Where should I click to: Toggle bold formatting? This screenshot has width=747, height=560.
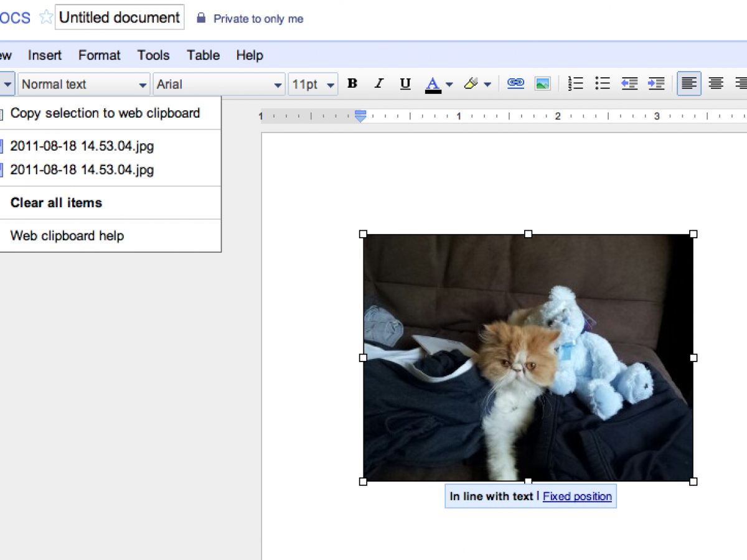pos(352,84)
